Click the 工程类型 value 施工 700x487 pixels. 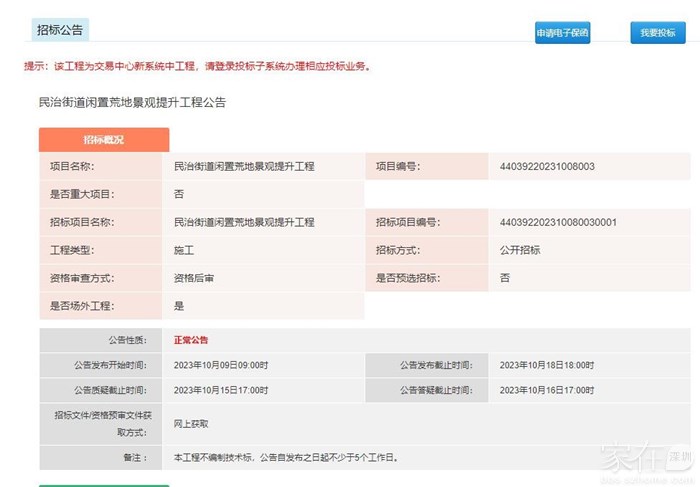[x=184, y=250]
